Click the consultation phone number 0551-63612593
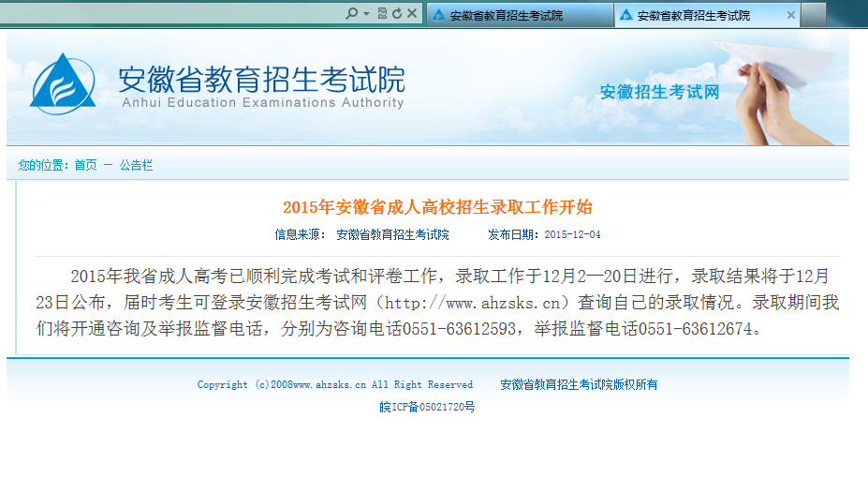Viewport: 868px width, 493px height. click(x=460, y=329)
